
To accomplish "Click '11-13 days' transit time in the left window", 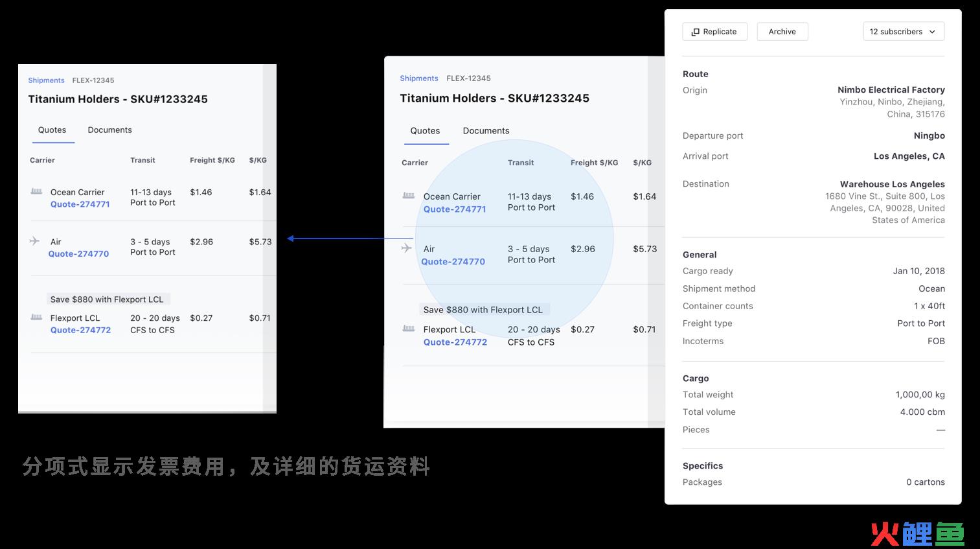I will 151,193.
